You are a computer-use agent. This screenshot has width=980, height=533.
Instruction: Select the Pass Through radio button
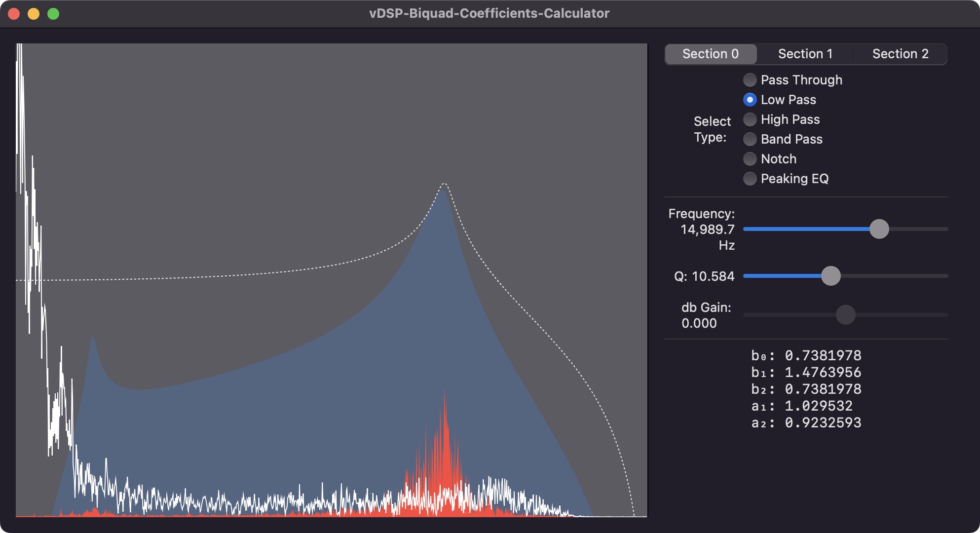pos(750,80)
